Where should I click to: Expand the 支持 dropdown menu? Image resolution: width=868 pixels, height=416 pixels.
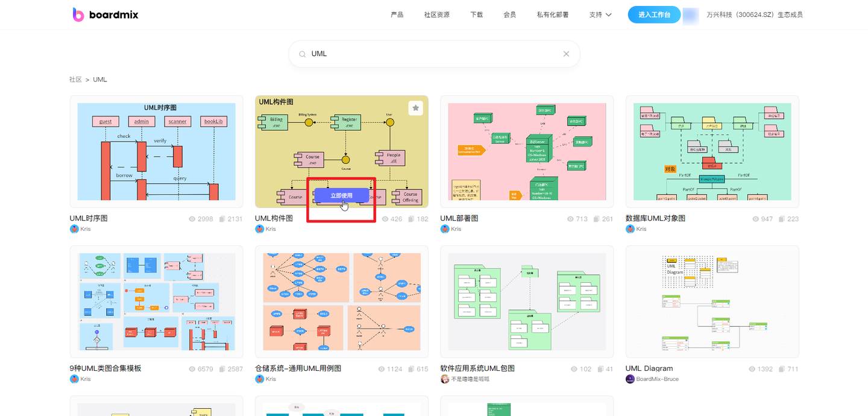[x=600, y=14]
